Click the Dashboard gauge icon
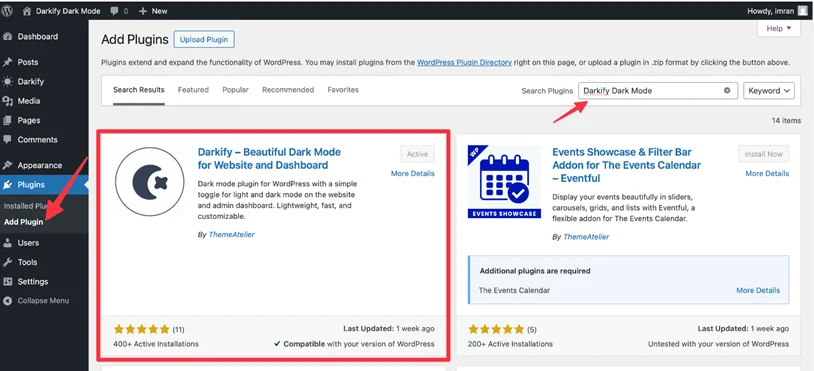 [7, 37]
